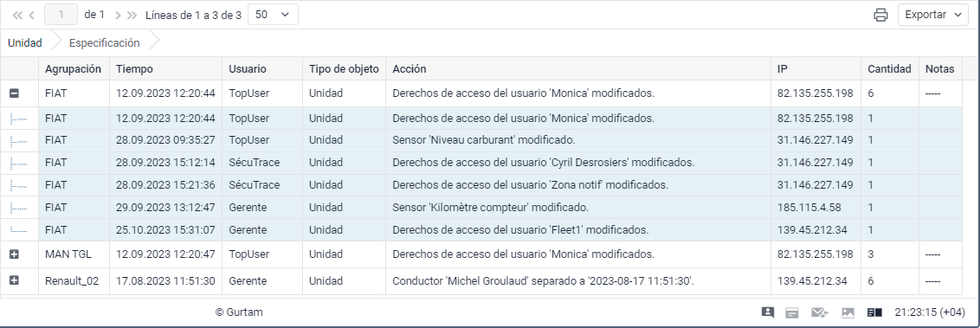Viewport: 980px width, 328px height.
Task: Go to first page double-arrow
Action: pos(17,15)
